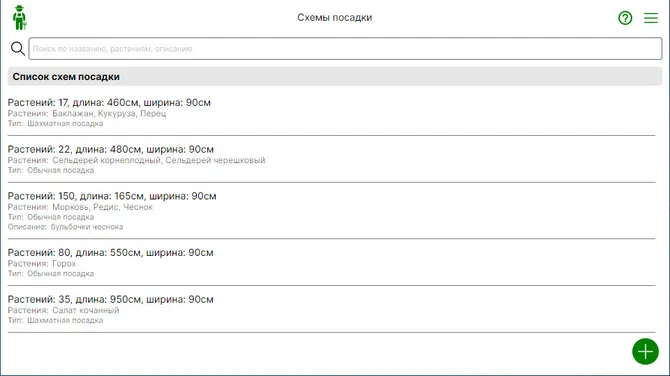Open scheme with 150 plants, 165см length
The height and width of the screenshot is (376, 670).
pyautogui.click(x=331, y=211)
